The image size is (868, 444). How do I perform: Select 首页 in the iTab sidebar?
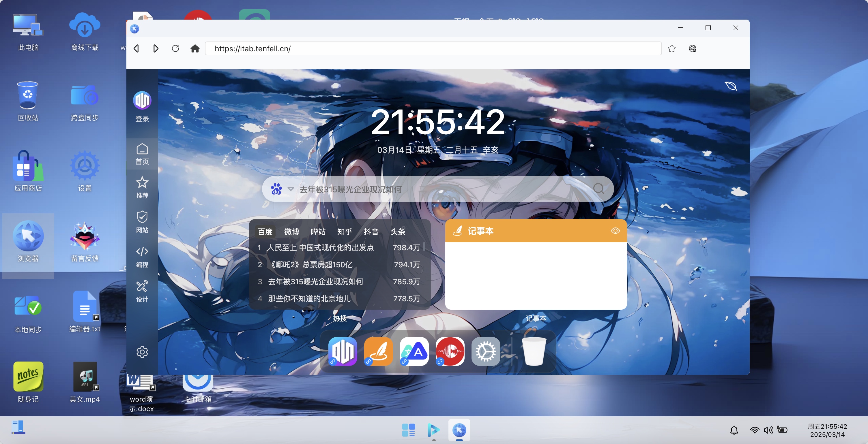click(x=142, y=154)
